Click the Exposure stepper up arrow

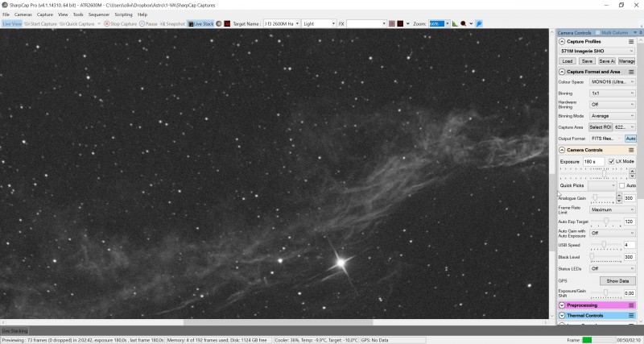point(632,171)
